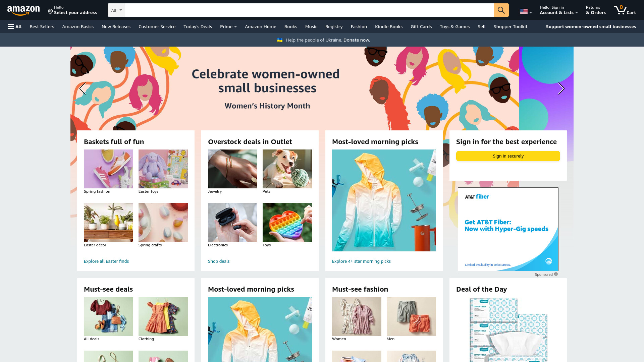Screen dimensions: 644x362
Task: Open the Easter décor thumbnail
Action: click(x=108, y=223)
